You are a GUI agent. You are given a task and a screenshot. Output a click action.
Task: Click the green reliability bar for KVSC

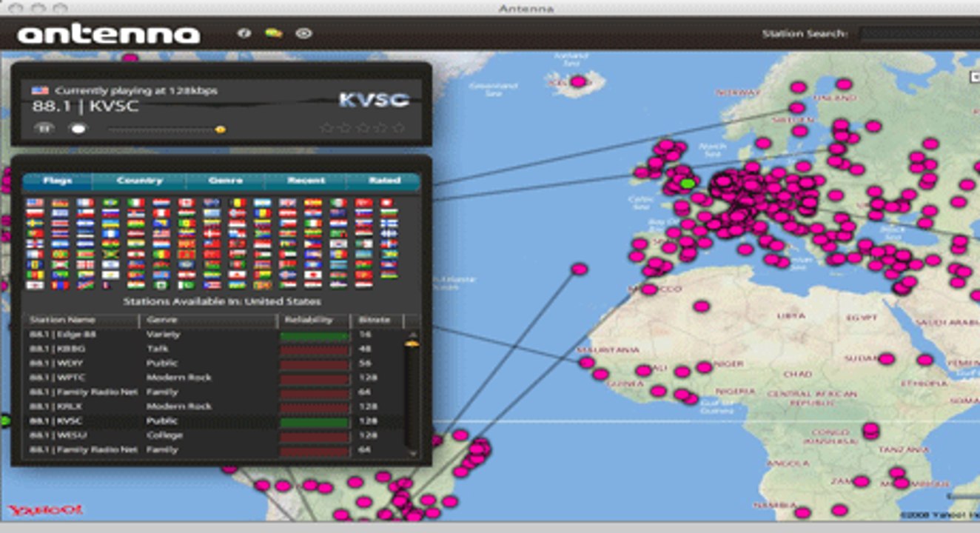pos(314,423)
